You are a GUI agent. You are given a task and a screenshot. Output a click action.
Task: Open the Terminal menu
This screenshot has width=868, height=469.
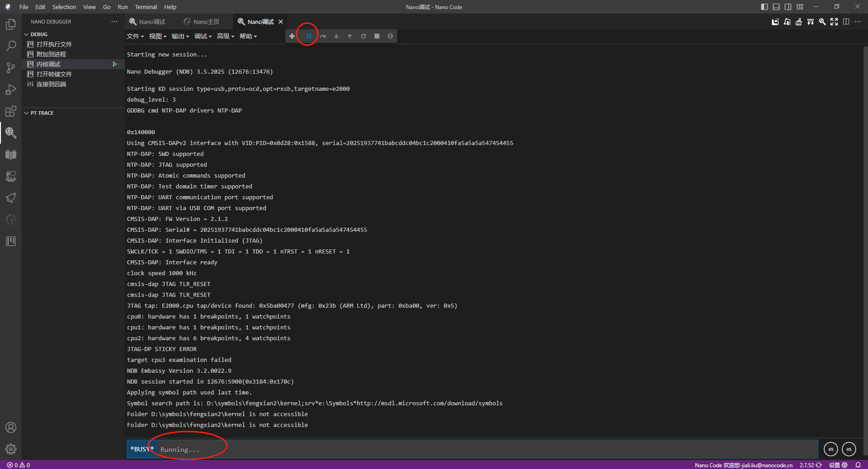pyautogui.click(x=146, y=7)
